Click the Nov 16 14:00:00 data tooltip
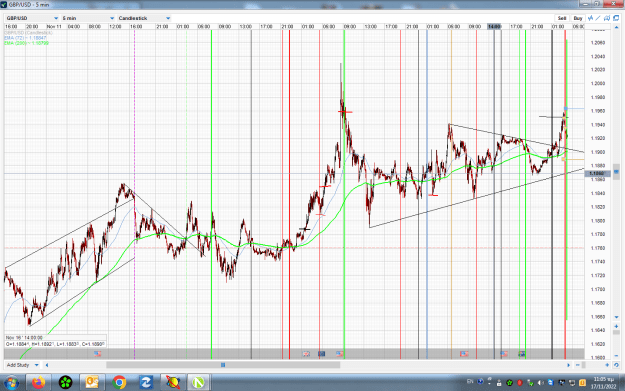The image size is (625, 391). [x=55, y=341]
